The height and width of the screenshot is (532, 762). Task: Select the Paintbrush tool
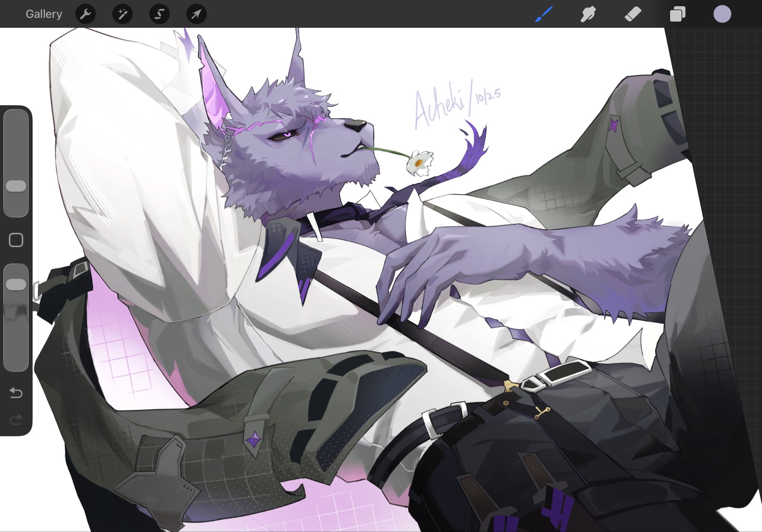pyautogui.click(x=544, y=14)
